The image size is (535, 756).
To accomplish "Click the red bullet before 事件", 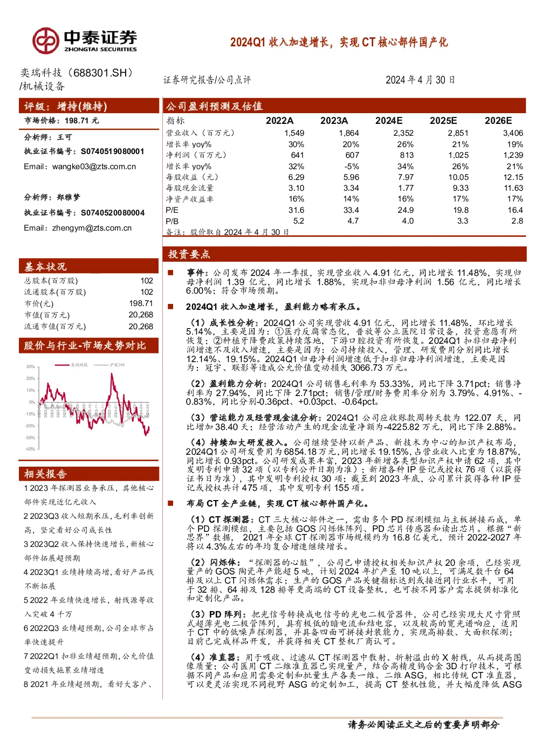I will tap(170, 273).
